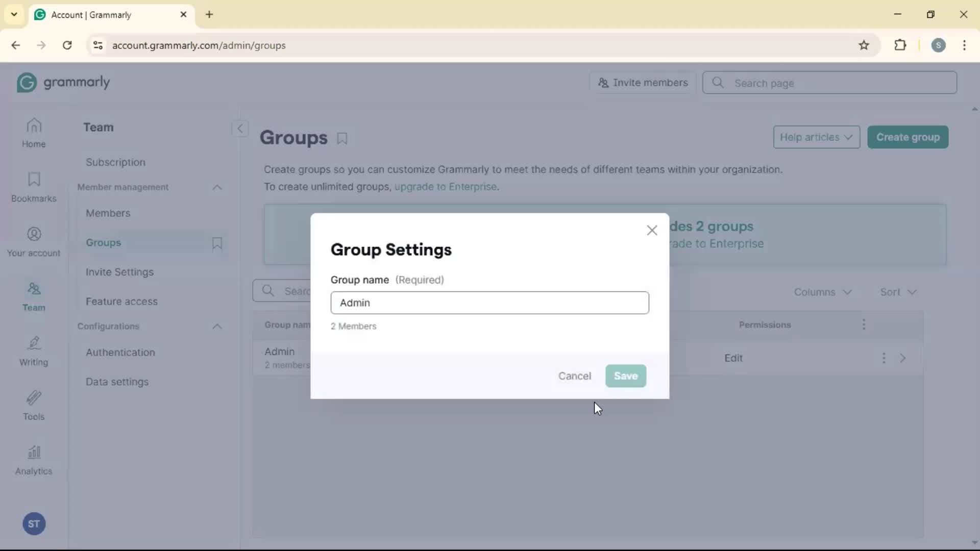The image size is (980, 551).
Task: Open the Feature access menu item
Action: (x=121, y=302)
